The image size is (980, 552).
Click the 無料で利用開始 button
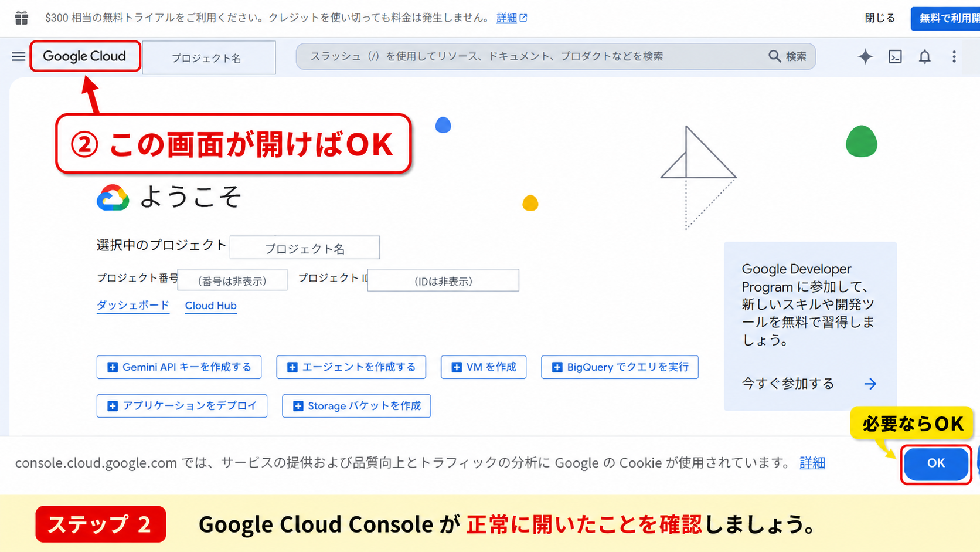click(x=945, y=18)
